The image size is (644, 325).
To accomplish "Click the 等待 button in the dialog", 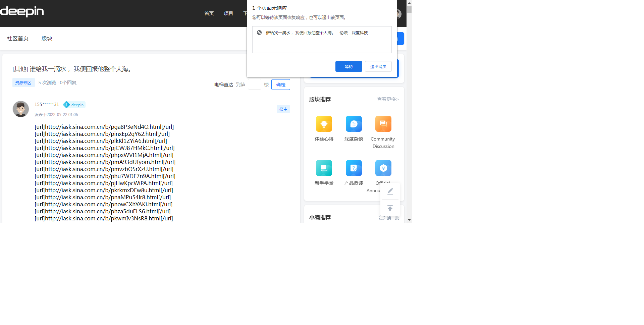I will (x=349, y=66).
